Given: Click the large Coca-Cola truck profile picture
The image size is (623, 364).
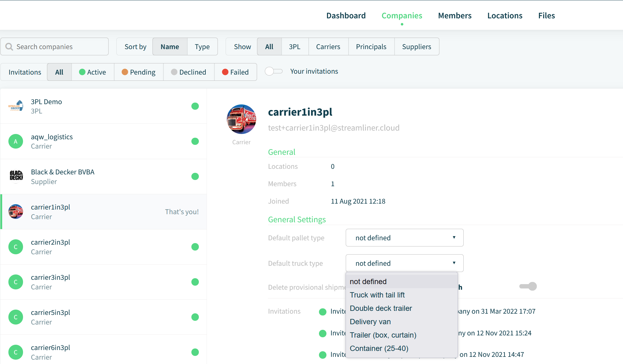Looking at the screenshot, I should 241,119.
